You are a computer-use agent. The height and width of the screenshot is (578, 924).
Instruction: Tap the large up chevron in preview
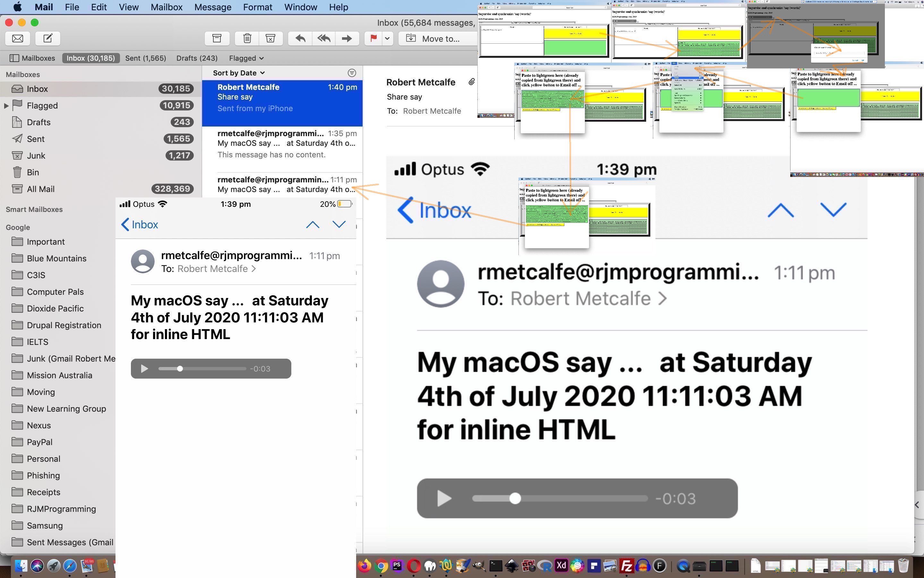(781, 210)
